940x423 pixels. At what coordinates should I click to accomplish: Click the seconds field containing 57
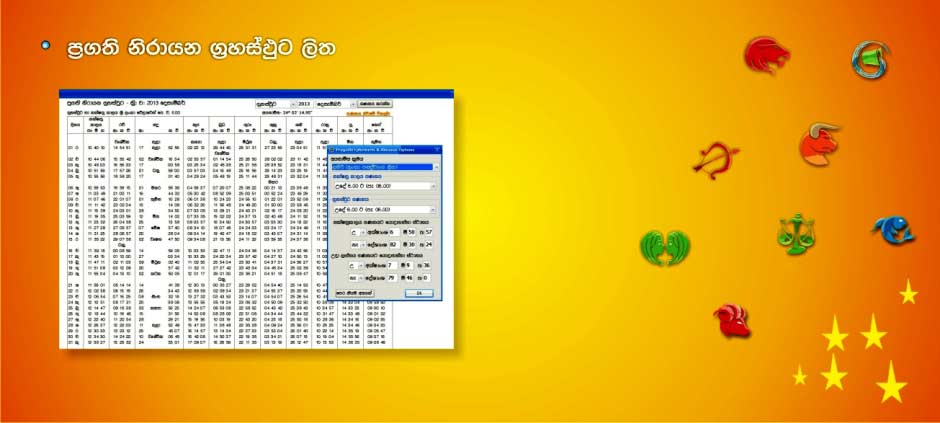coord(428,232)
